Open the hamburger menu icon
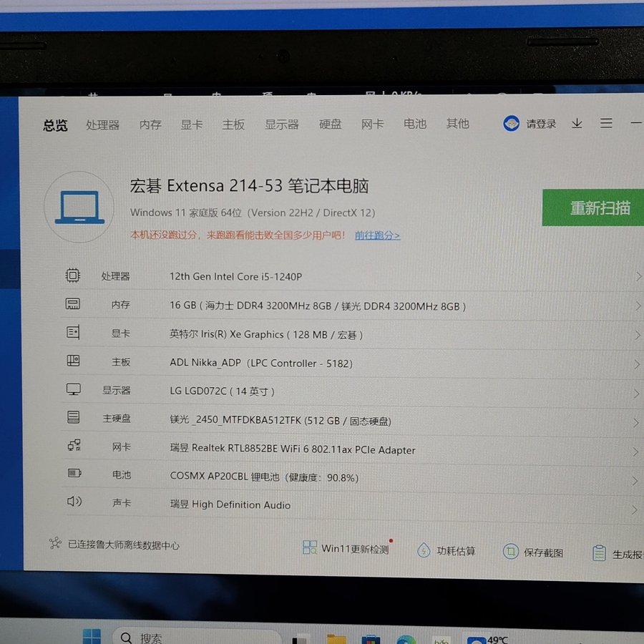 tap(606, 123)
